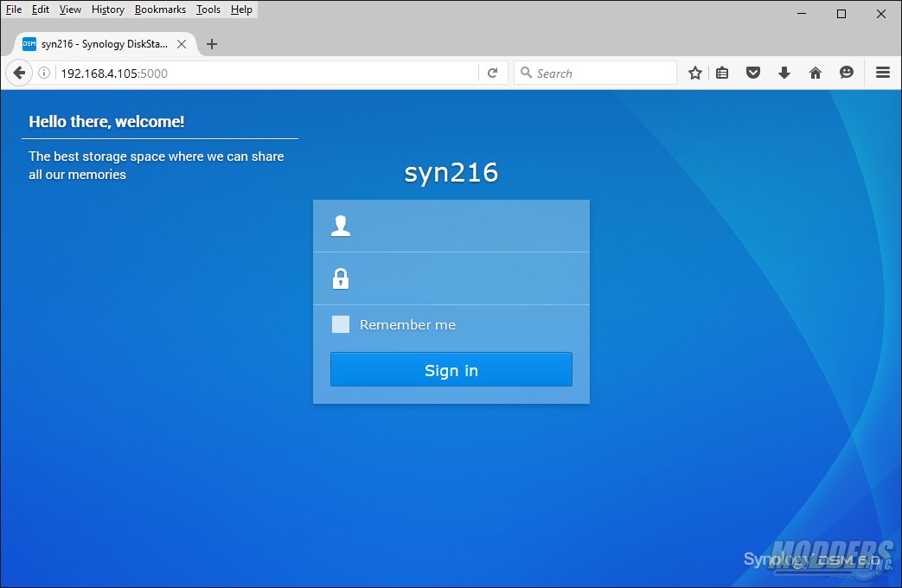Select the syn216 server name heading
Image resolution: width=902 pixels, height=588 pixels.
tap(451, 172)
